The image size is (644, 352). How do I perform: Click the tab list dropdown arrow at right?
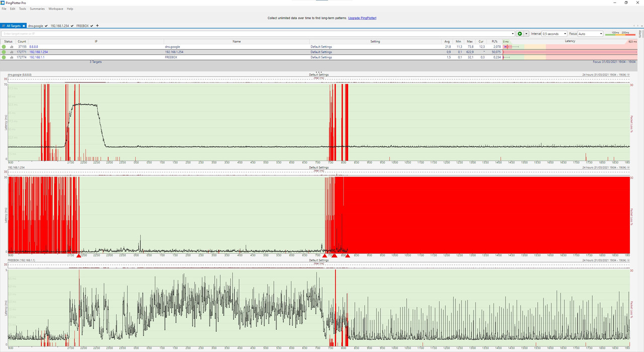641,26
